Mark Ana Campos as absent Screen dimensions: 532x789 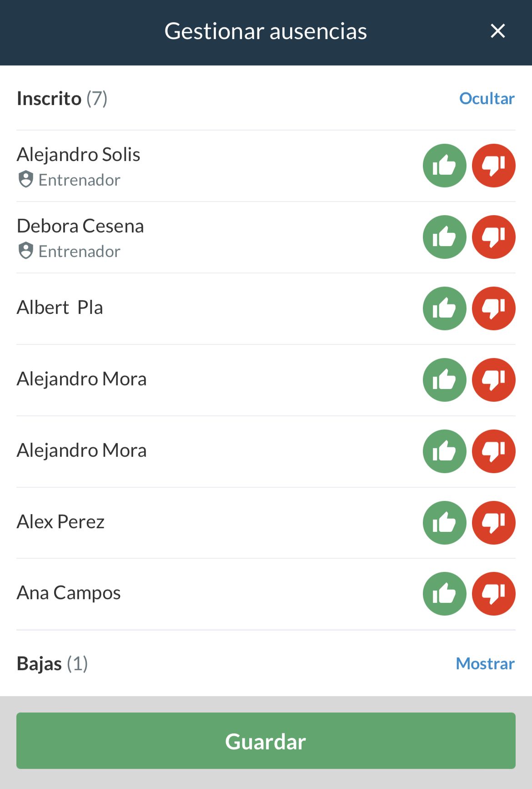493,594
